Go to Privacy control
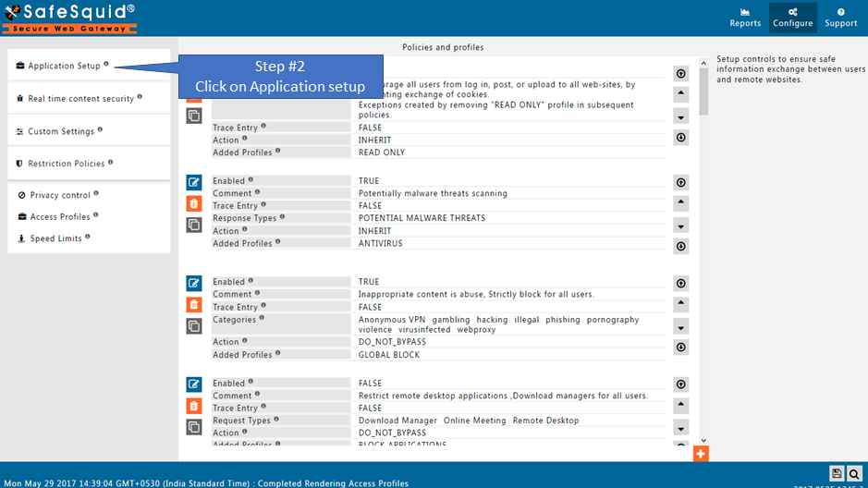This screenshot has height=488, width=868. pyautogui.click(x=60, y=195)
